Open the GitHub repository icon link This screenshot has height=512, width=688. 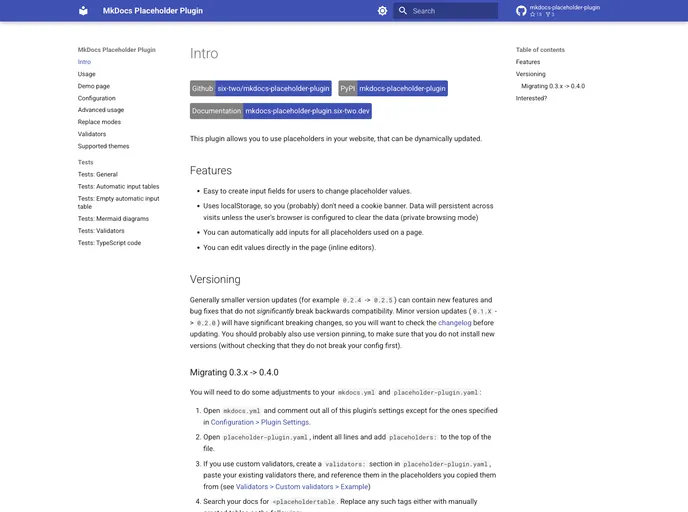[521, 11]
